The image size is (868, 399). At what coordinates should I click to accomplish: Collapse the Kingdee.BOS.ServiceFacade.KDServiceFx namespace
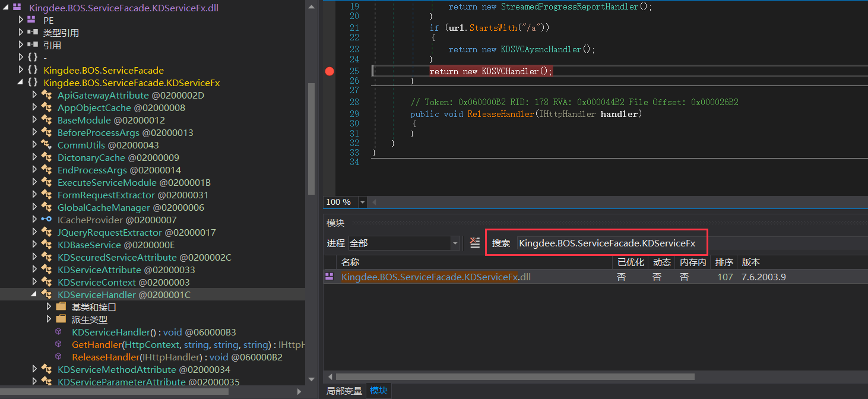pyautogui.click(x=21, y=83)
